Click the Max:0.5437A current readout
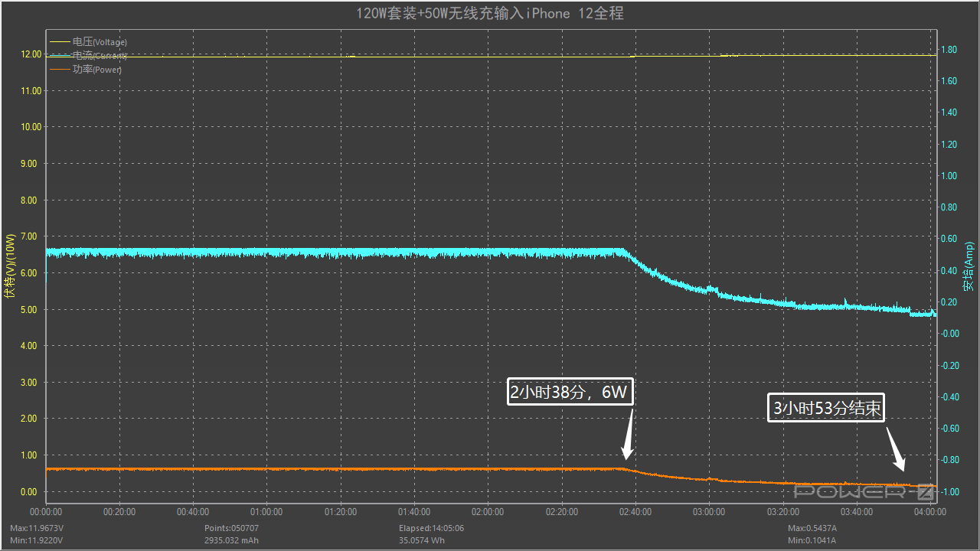The image size is (980, 551). point(812,528)
